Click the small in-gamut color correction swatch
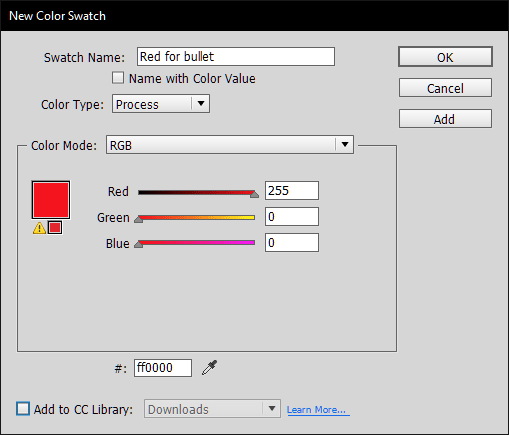The height and width of the screenshot is (435, 509). (55, 228)
